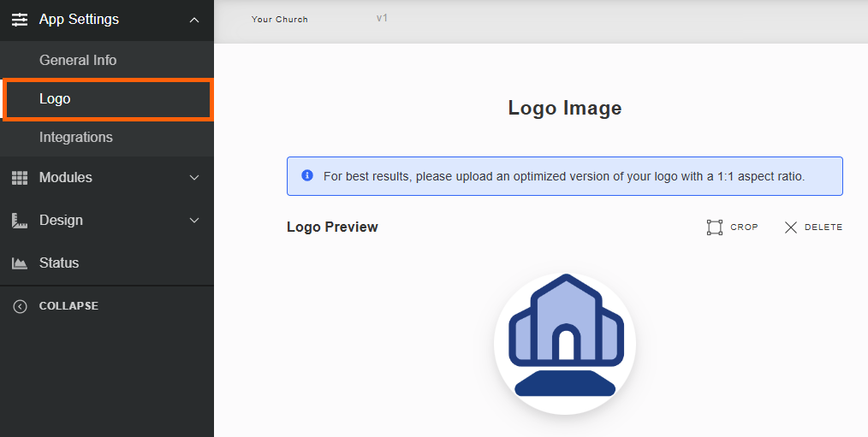The width and height of the screenshot is (868, 437).
Task: Click the Modules grid icon
Action: coord(20,178)
